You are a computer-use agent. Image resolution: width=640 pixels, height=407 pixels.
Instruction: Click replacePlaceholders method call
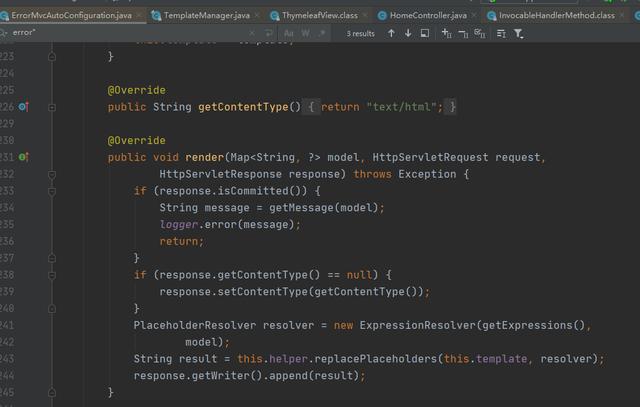[x=376, y=359]
